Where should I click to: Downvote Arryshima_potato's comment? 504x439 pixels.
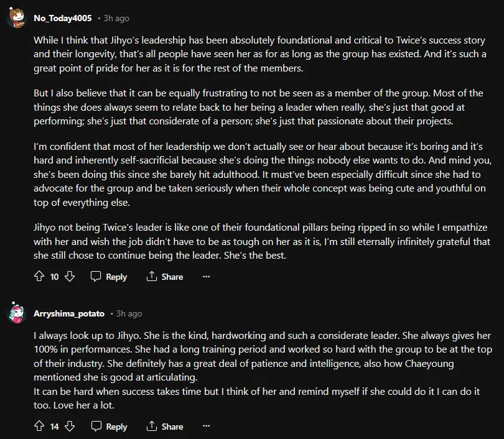click(x=70, y=427)
